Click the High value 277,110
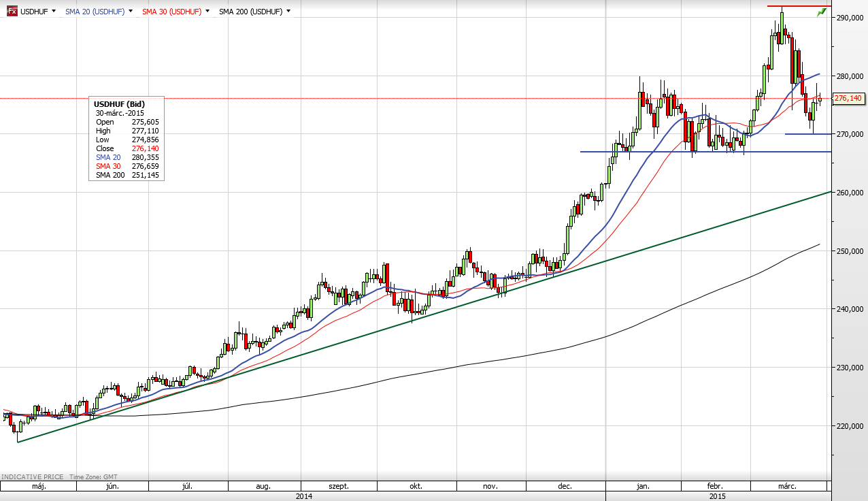868x501 pixels. (x=145, y=131)
